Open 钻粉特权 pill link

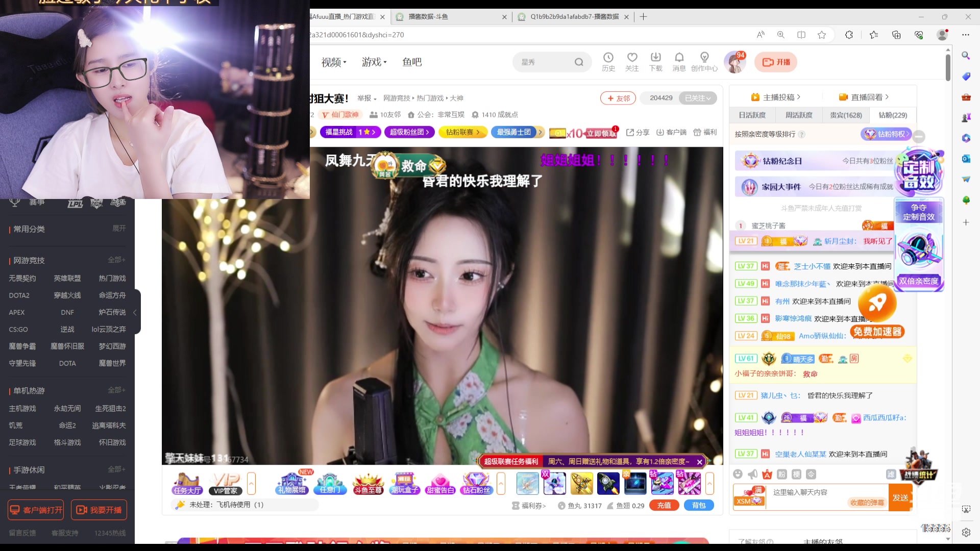coord(886,134)
